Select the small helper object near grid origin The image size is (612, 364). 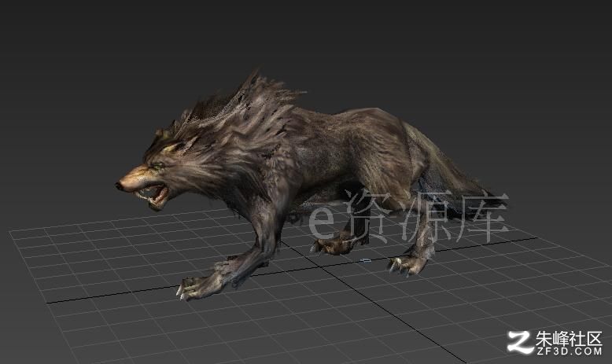[x=365, y=260]
